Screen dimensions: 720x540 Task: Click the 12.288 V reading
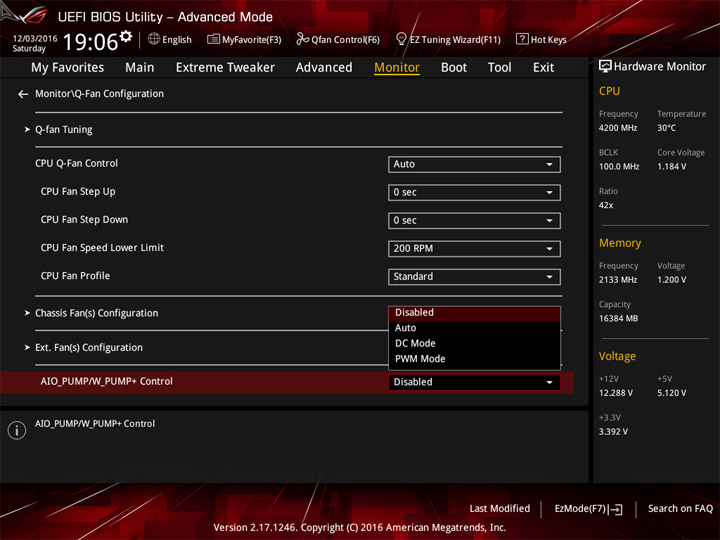coord(616,393)
